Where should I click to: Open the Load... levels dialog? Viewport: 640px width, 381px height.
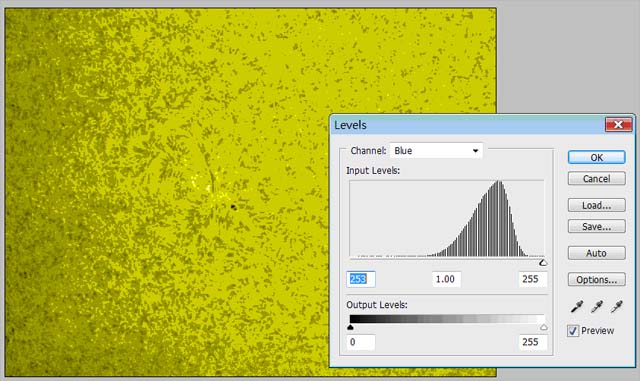596,205
